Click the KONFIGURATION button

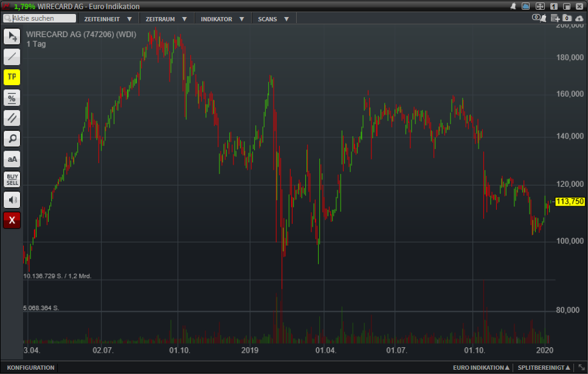point(31,368)
